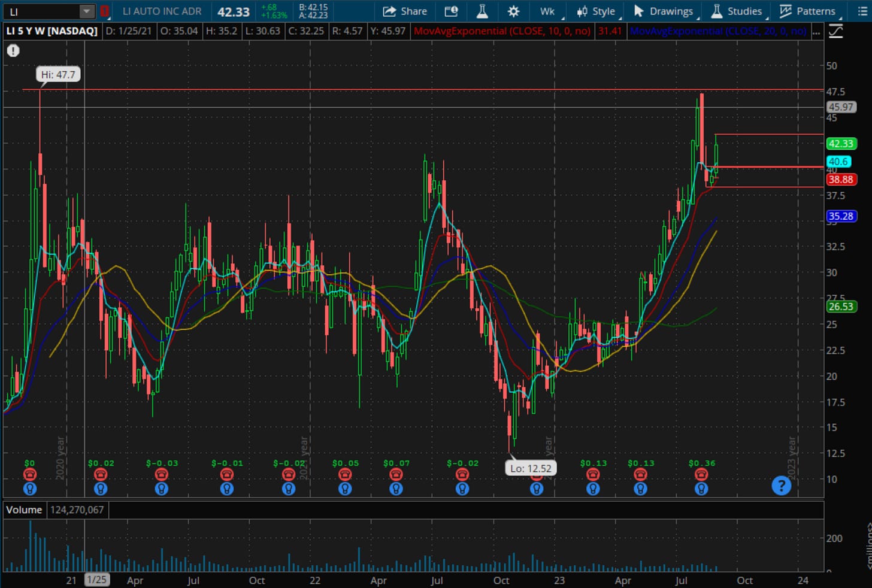This screenshot has height=588, width=872.
Task: Open the blue question mark help icon
Action: [x=781, y=485]
